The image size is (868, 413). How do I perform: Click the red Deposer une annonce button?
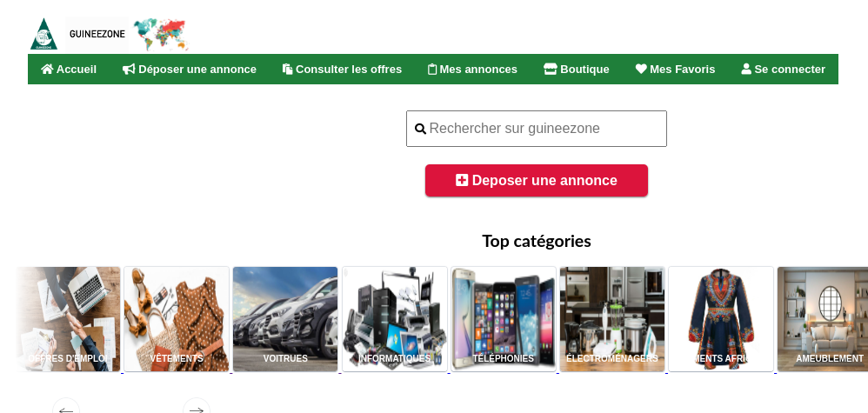[537, 181]
